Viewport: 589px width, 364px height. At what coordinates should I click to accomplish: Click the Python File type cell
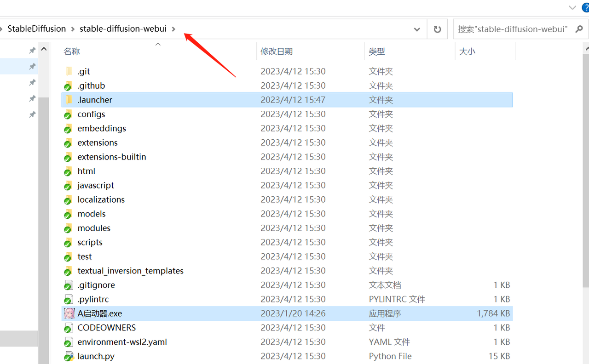pyautogui.click(x=390, y=356)
